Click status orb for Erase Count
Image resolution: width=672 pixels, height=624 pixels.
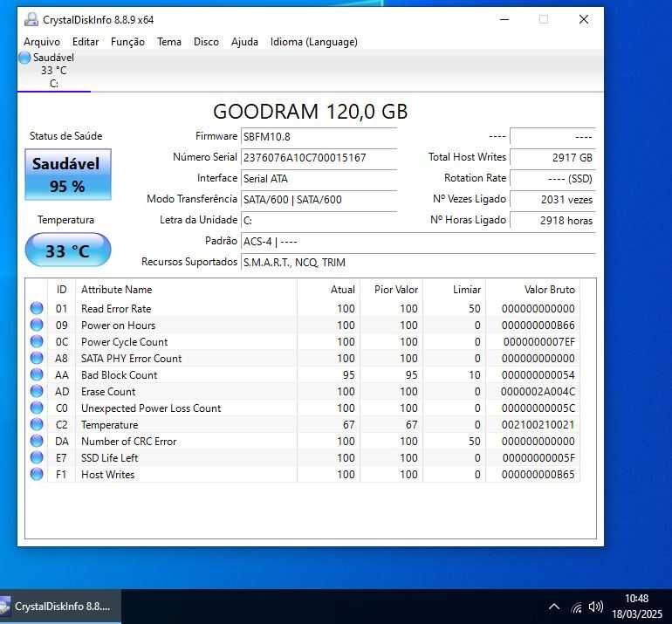37,391
